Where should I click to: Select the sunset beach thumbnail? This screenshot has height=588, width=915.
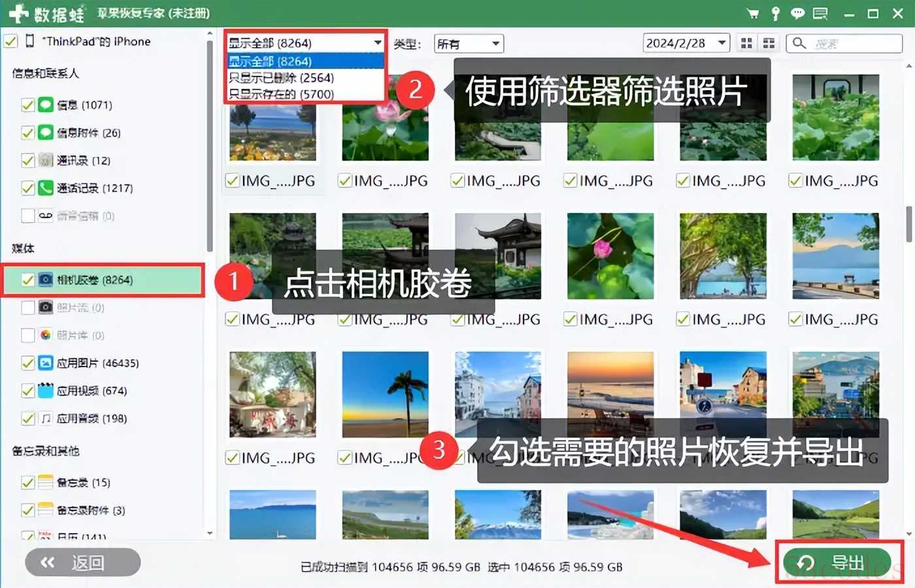pyautogui.click(x=610, y=395)
